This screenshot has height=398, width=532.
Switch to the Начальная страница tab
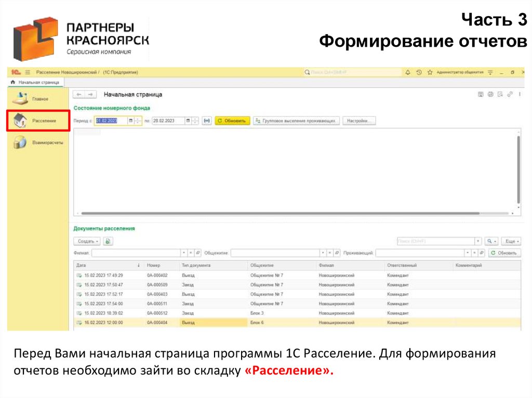pyautogui.click(x=36, y=83)
